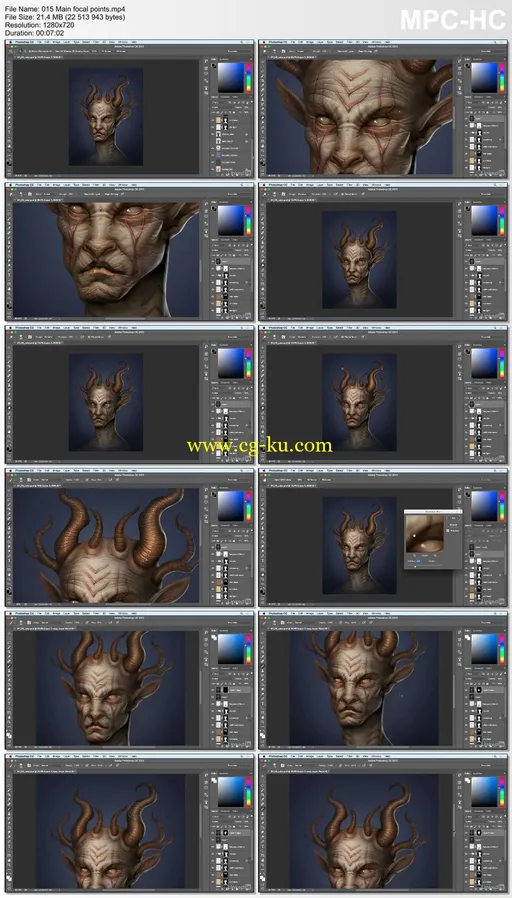Viewport: 512px width, 898px height.
Task: Select the Move tool in the mouth close-up frame
Action: [x=9, y=205]
